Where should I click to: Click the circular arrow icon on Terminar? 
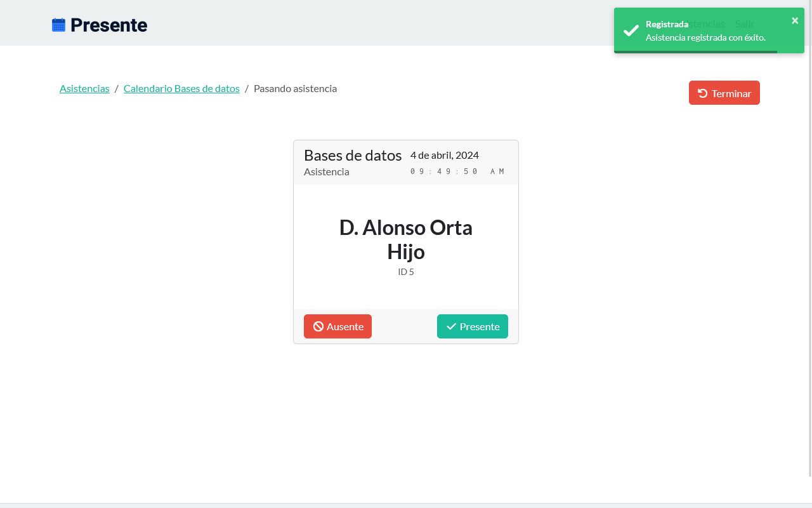pos(702,93)
